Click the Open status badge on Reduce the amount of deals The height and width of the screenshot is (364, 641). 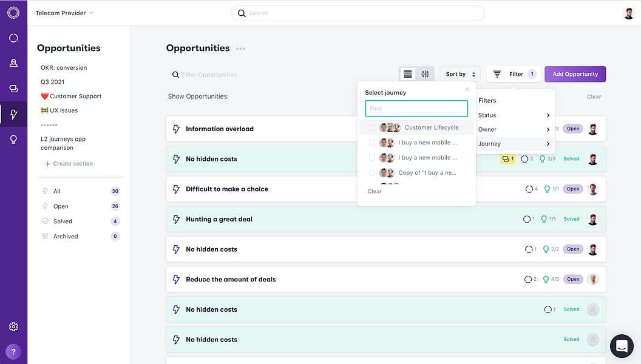coord(573,280)
